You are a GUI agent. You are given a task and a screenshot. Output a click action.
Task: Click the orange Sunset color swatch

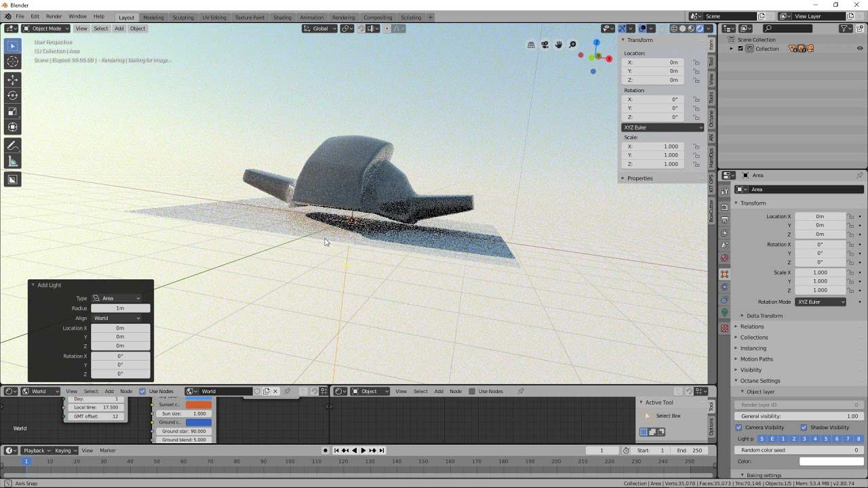(199, 405)
